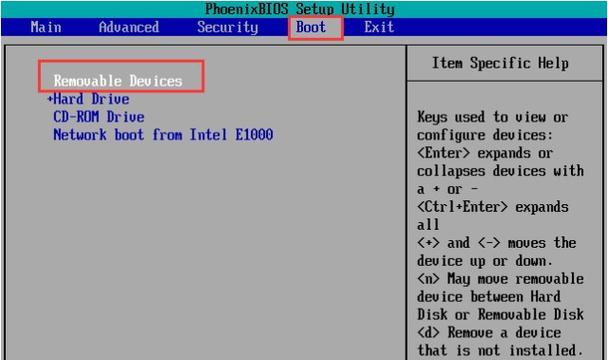Click the PhoenixBIOS Setup Utility title
This screenshot has height=360, width=608.
point(300,9)
